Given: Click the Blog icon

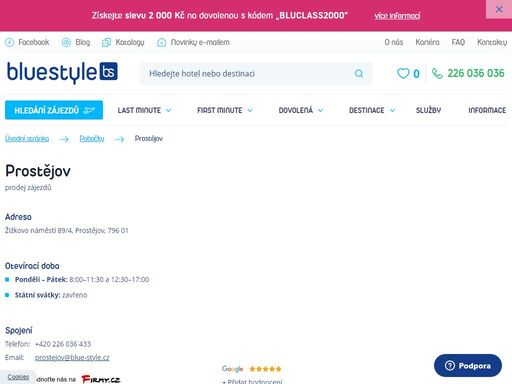Looking at the screenshot, I should pos(66,42).
